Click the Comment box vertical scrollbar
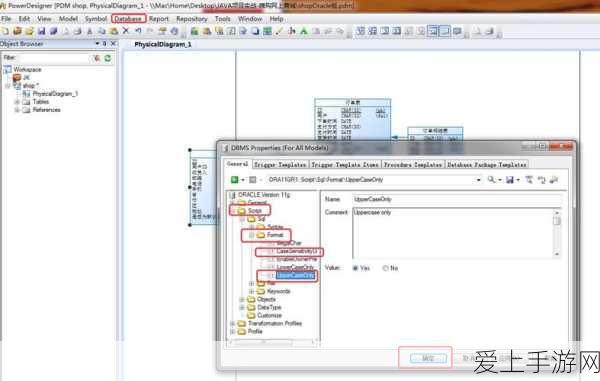The image size is (600, 381). click(x=557, y=233)
